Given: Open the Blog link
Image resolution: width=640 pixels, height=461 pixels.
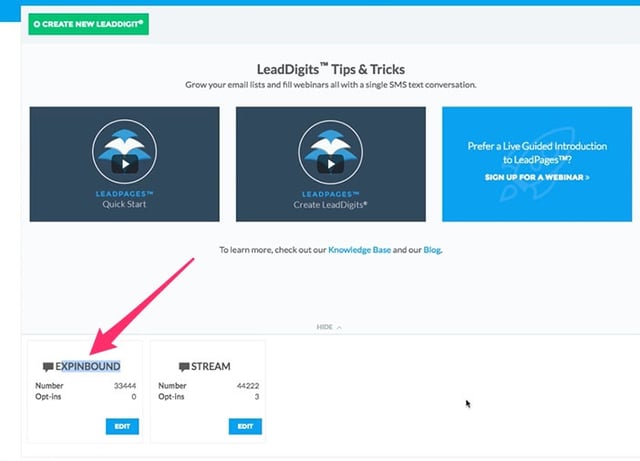Looking at the screenshot, I should (x=432, y=249).
